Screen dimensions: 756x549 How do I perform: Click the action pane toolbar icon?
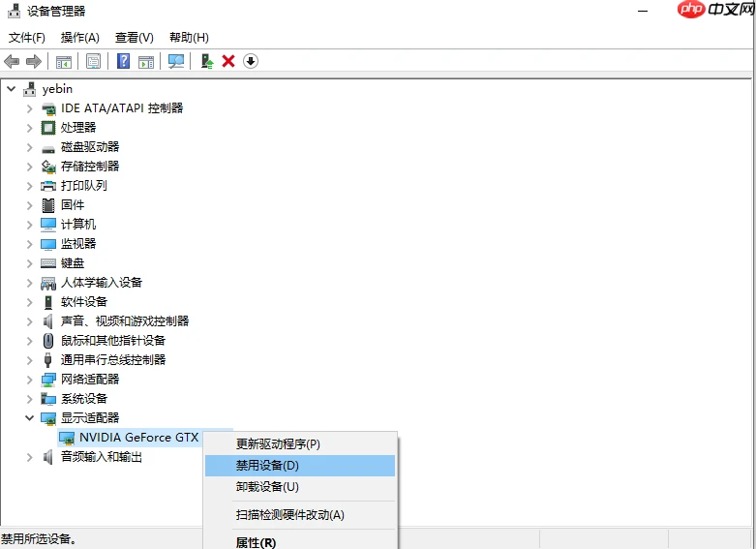(146, 61)
